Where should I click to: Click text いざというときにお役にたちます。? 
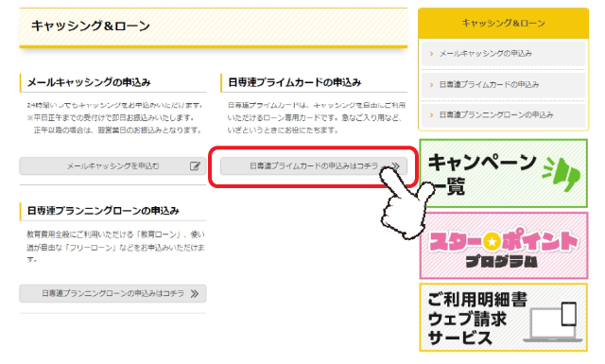click(x=283, y=130)
